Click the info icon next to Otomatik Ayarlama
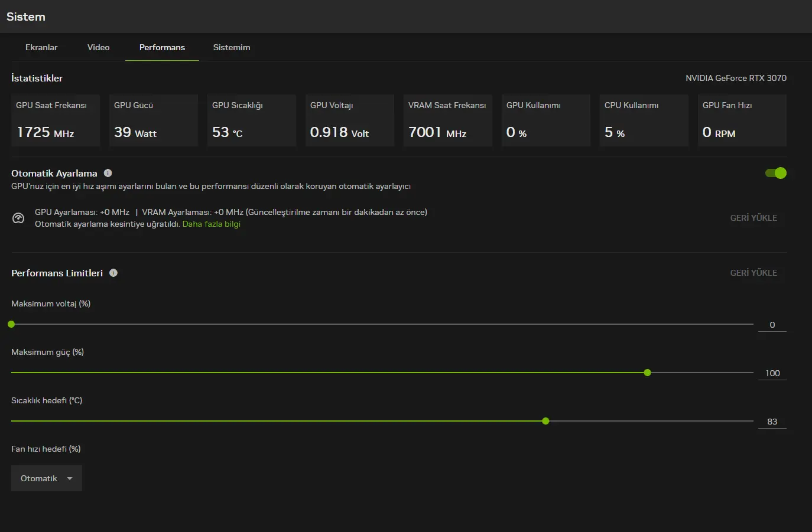The image size is (812, 532). tap(108, 173)
